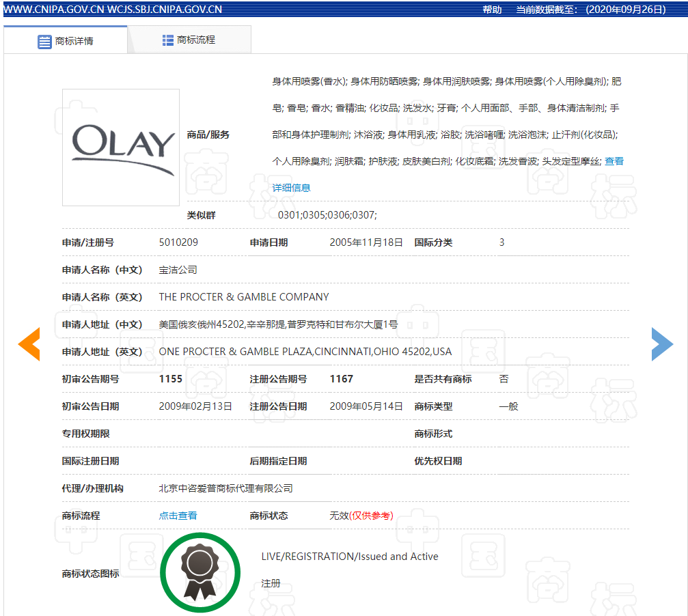Click 点击查看 next to 商标流程
The image size is (688, 616).
coord(178,516)
